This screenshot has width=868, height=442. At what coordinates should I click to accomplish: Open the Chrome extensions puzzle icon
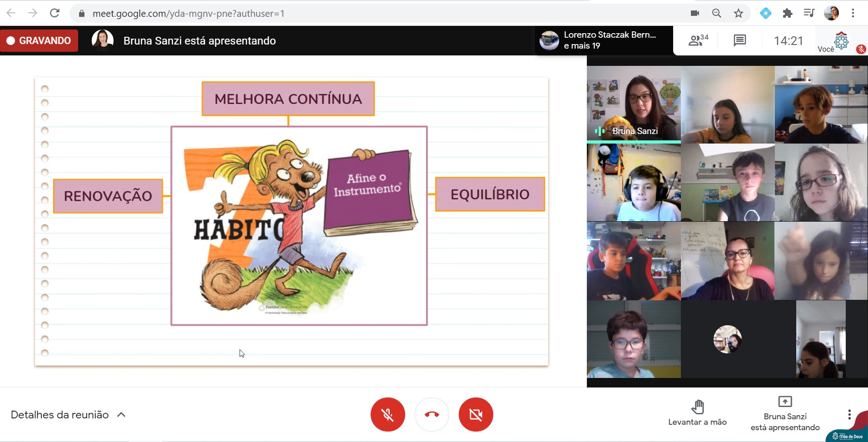[787, 13]
